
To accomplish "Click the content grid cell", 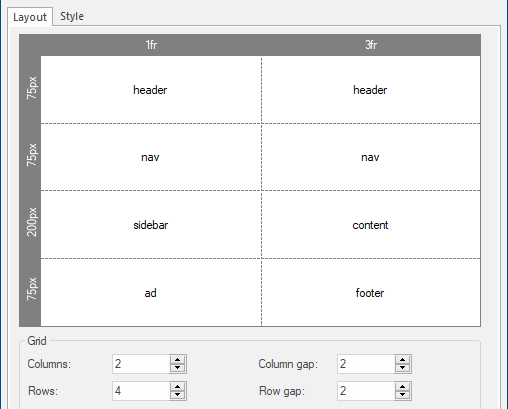I will click(371, 225).
